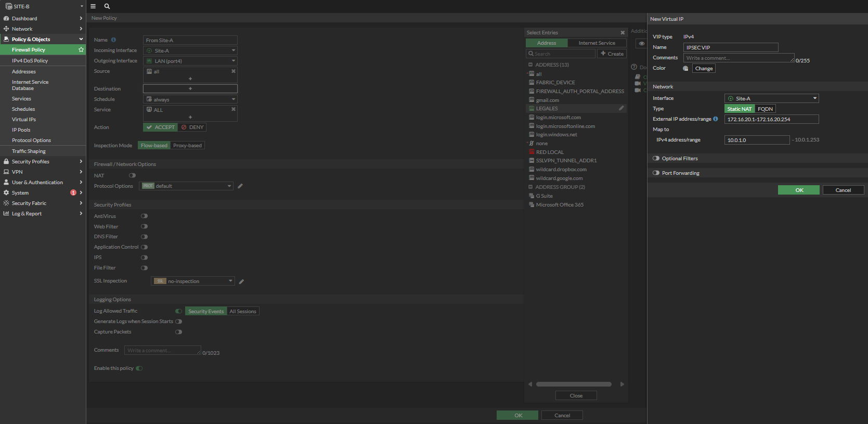
Task: Click the Create button in Select Entries
Action: pos(612,54)
